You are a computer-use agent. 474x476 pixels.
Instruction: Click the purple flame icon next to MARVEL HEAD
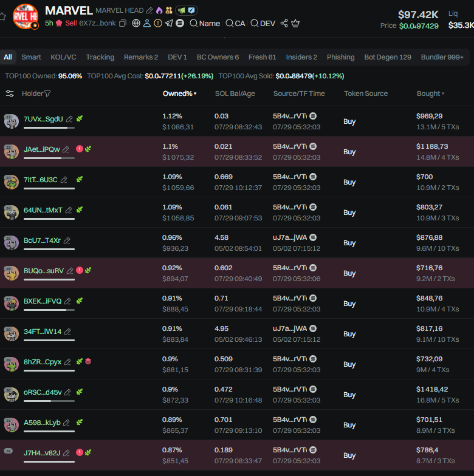tap(159, 11)
